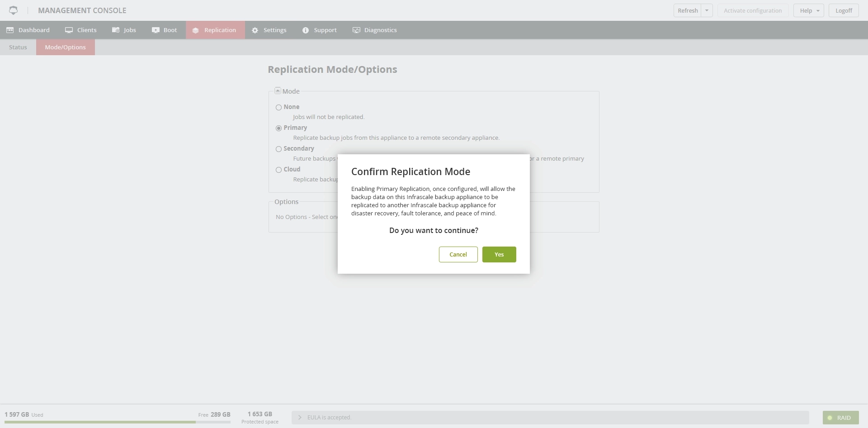Image resolution: width=868 pixels, height=428 pixels.
Task: Open the Support tab
Action: (320, 30)
